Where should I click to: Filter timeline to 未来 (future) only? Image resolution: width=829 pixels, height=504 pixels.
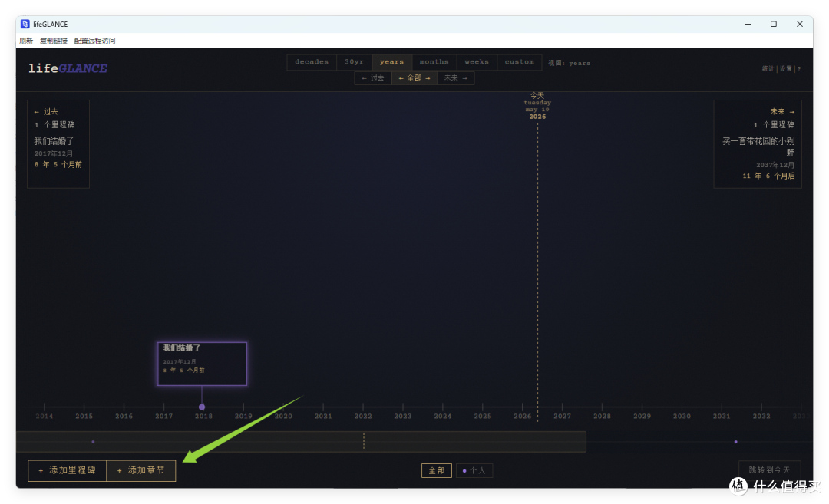[455, 78]
